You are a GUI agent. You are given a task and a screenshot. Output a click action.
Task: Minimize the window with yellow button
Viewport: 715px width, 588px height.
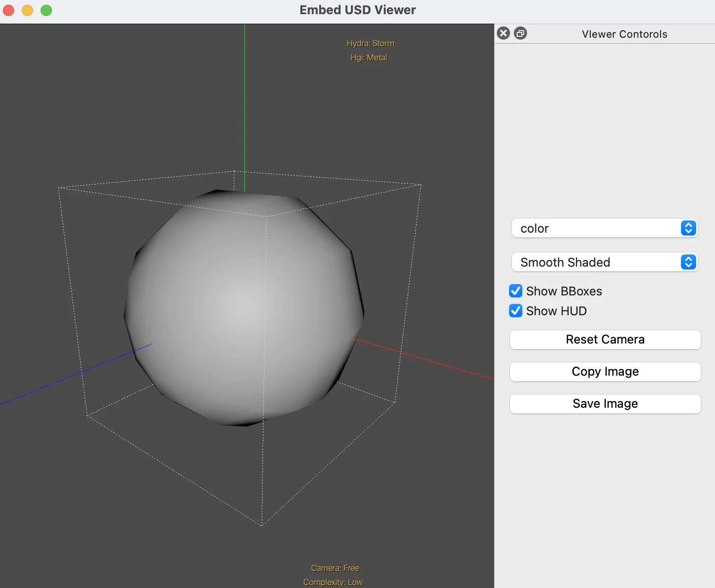(27, 10)
